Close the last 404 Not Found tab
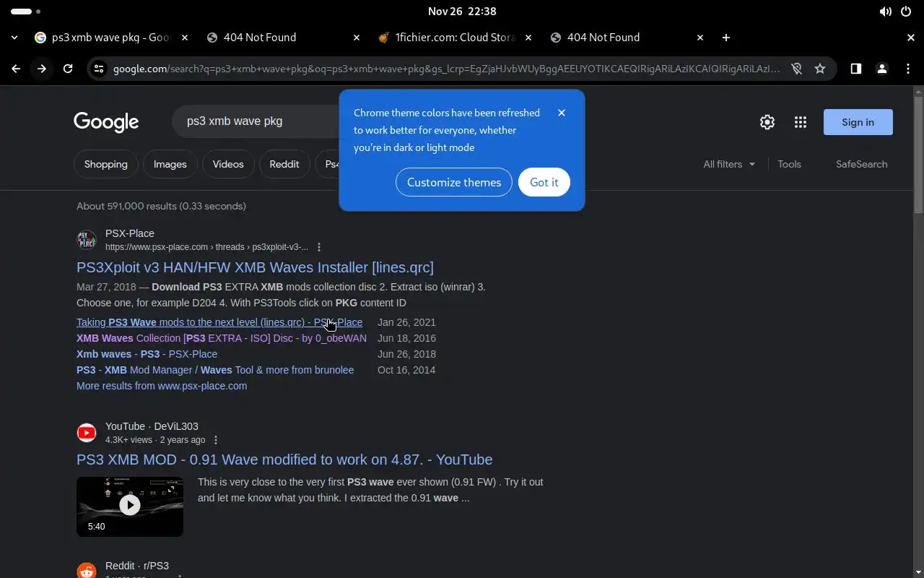Screen dimensions: 924x578 tap(699, 38)
